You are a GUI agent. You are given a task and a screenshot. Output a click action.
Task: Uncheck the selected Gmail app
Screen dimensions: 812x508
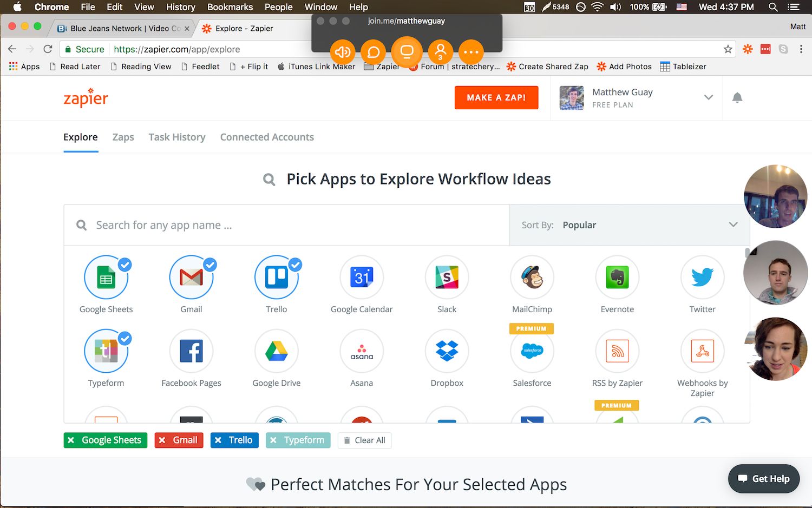tap(191, 278)
